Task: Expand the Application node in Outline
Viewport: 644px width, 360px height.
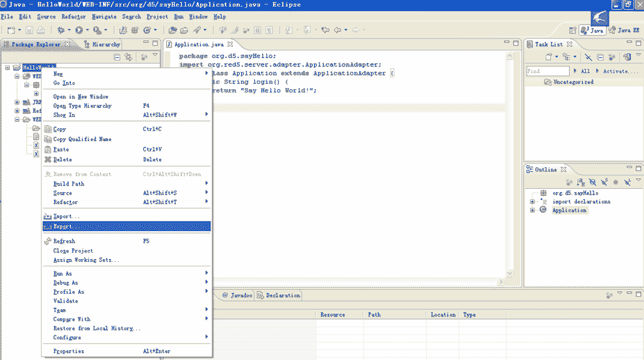Action: click(533, 210)
